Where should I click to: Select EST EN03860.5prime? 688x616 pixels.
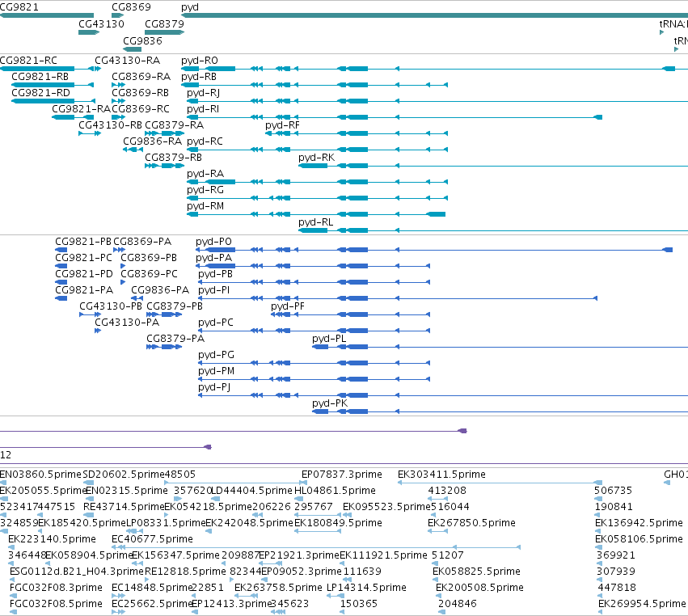pos(40,475)
